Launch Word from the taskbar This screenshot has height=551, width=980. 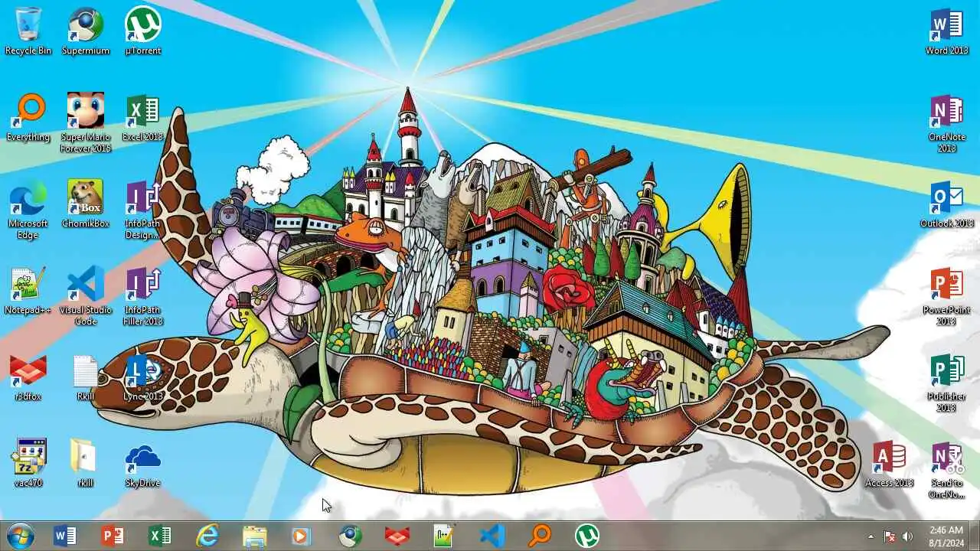click(65, 536)
